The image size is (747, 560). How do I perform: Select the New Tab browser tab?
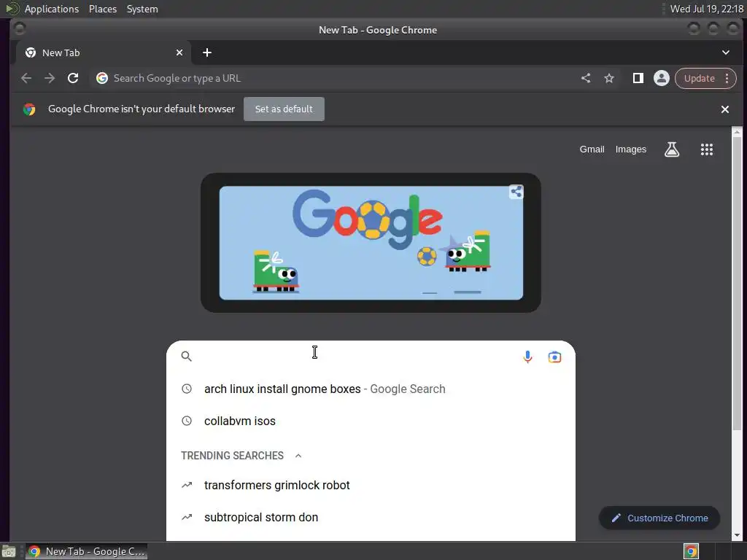tap(104, 52)
